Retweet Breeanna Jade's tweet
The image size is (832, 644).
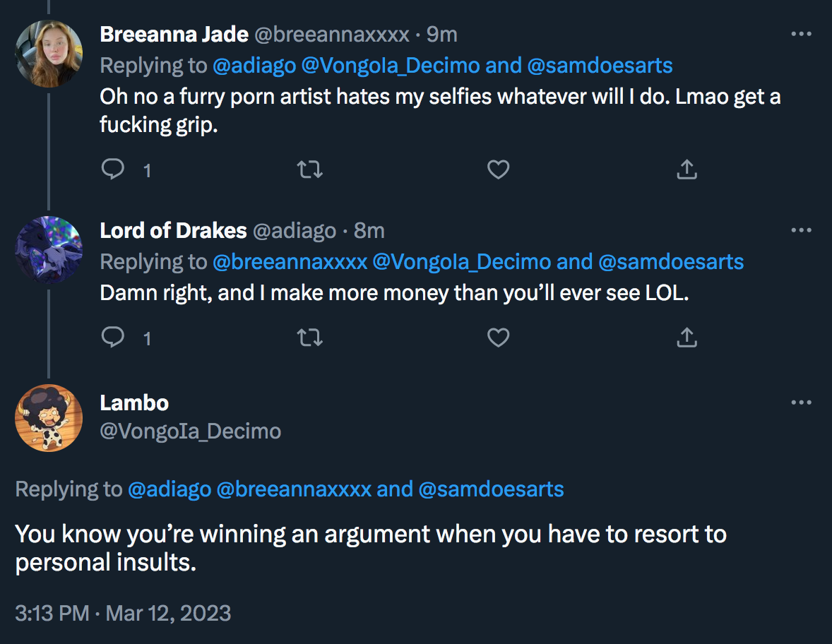310,169
